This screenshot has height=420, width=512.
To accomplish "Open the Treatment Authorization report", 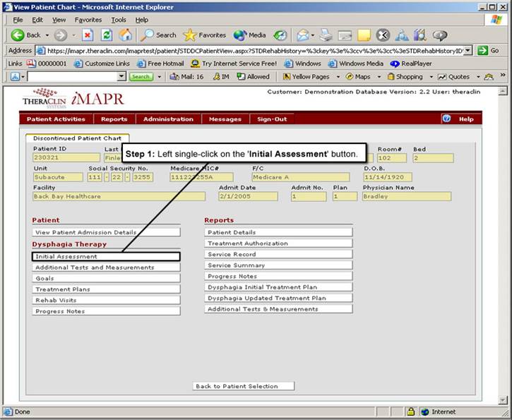I will (278, 244).
